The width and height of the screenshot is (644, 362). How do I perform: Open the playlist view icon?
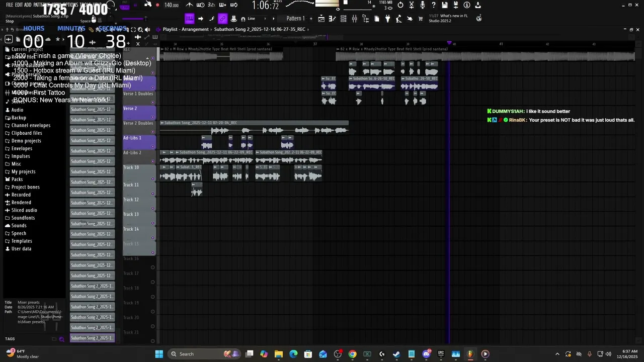(x=321, y=19)
